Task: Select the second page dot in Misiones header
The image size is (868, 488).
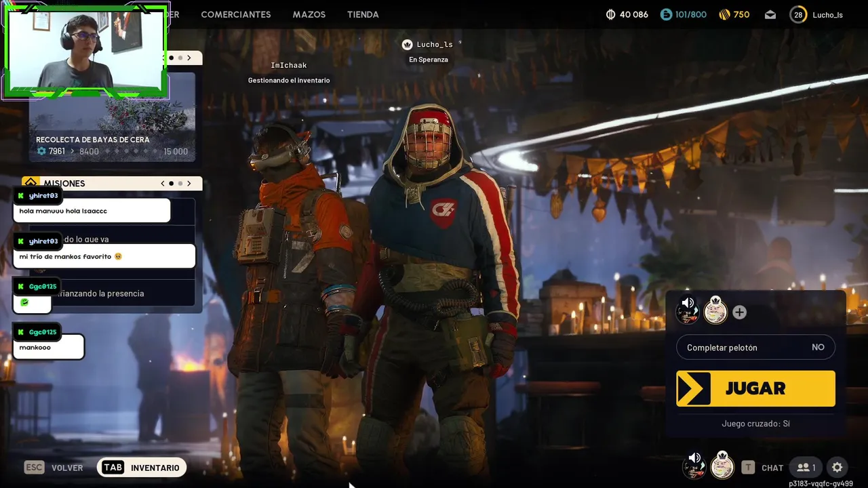Action: tap(180, 183)
